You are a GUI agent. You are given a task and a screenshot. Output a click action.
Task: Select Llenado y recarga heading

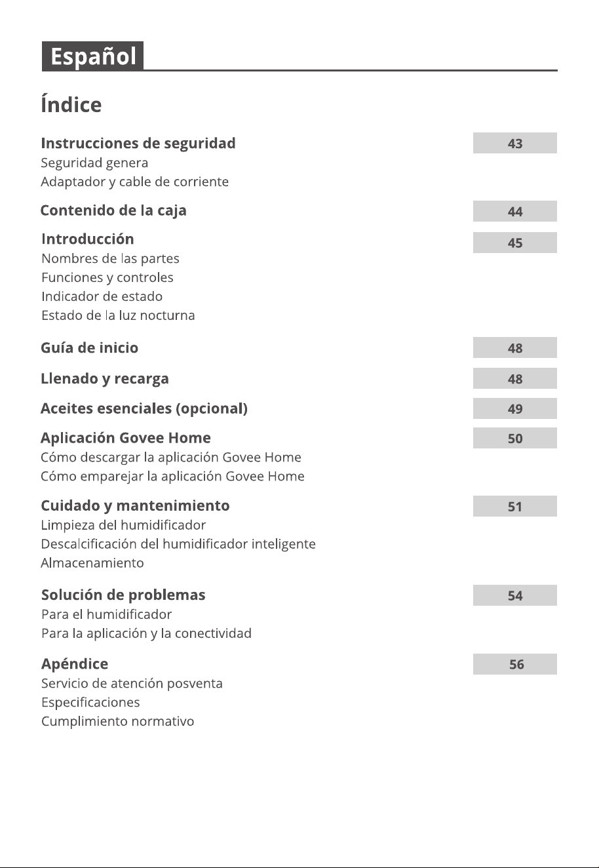105,378
